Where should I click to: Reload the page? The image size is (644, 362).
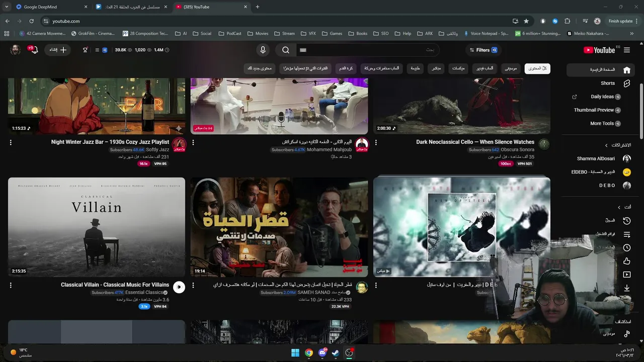click(31, 21)
